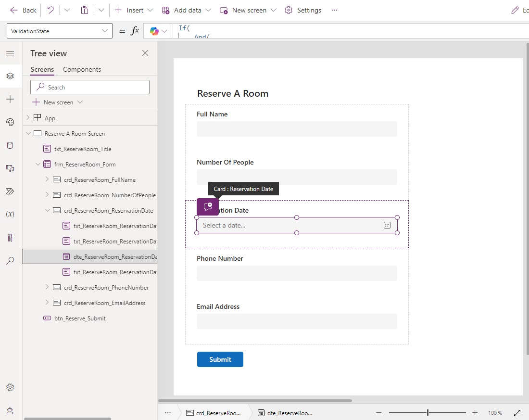Click the fx insert icon beside the formula bar

[x=134, y=31]
